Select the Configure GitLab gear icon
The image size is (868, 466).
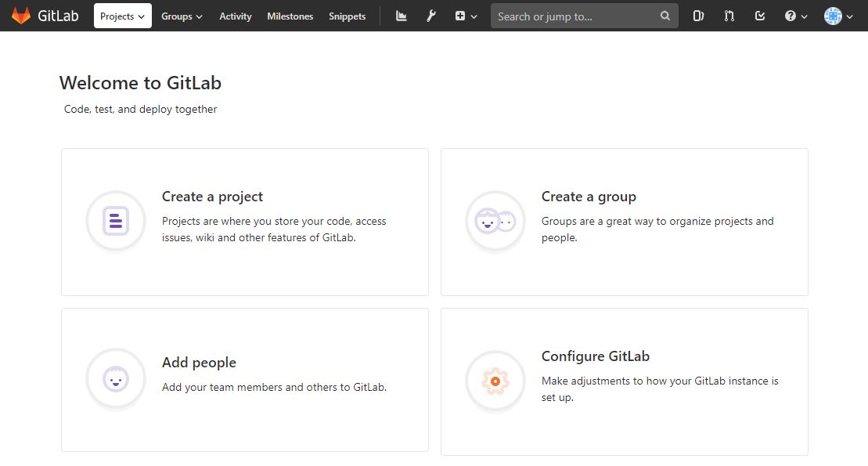click(x=495, y=381)
